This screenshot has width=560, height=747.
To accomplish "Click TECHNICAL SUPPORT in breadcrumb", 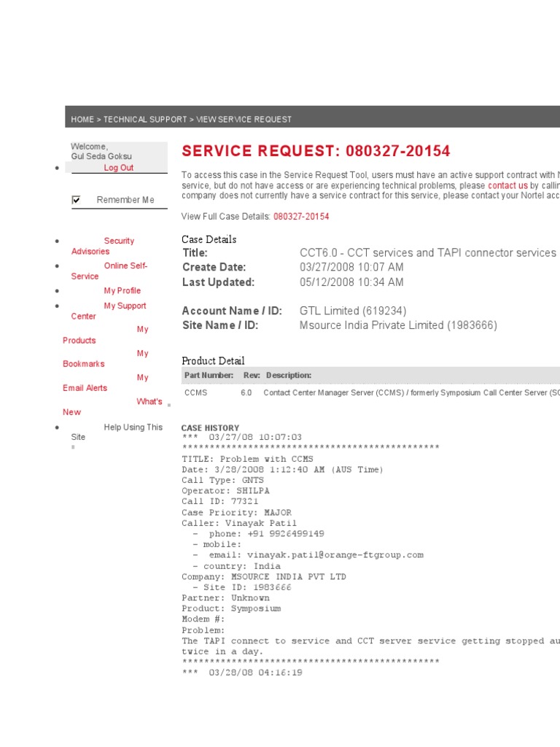I will click(145, 120).
